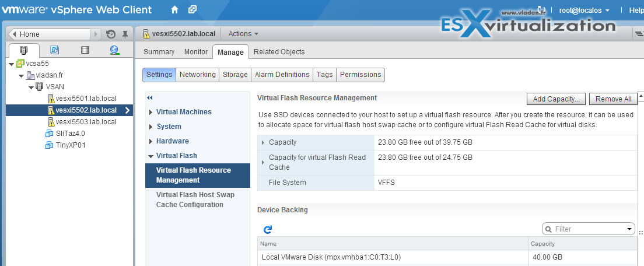Open the Help menu
The width and height of the screenshot is (644, 266).
tap(636, 10)
